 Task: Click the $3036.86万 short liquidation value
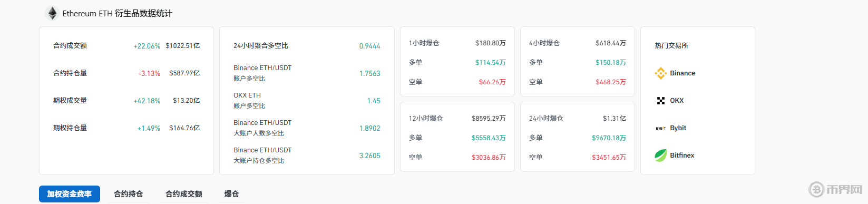click(489, 158)
